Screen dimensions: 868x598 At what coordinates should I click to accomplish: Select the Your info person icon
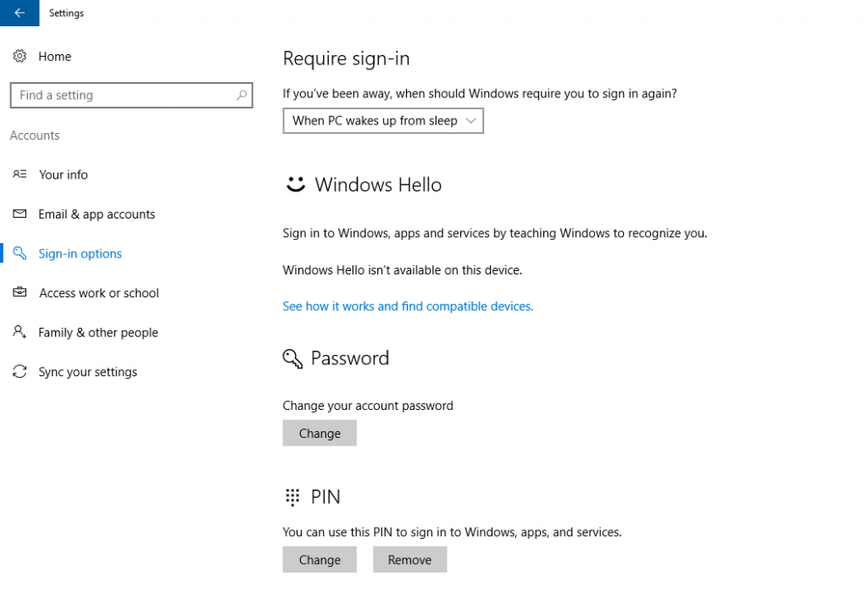coord(20,174)
